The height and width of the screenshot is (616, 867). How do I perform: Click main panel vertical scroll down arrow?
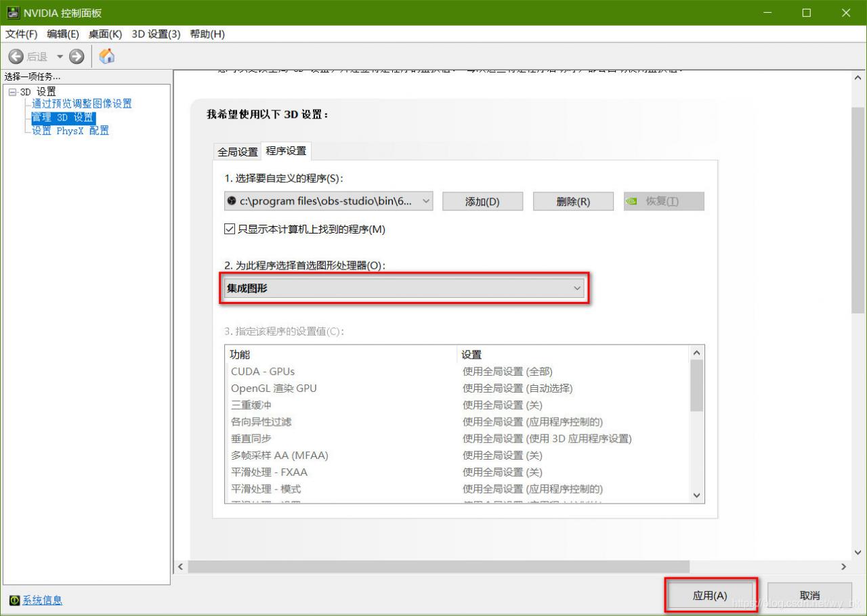859,552
